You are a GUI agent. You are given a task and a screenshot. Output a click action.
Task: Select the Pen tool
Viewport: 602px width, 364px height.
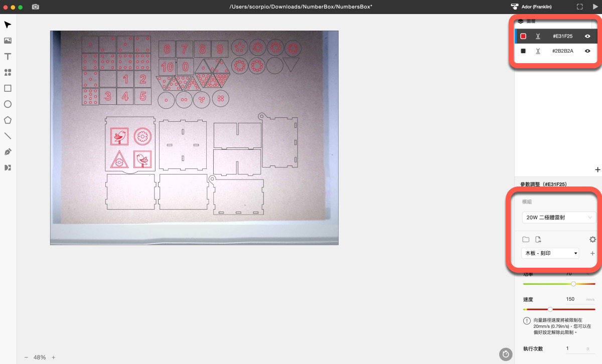(8, 152)
